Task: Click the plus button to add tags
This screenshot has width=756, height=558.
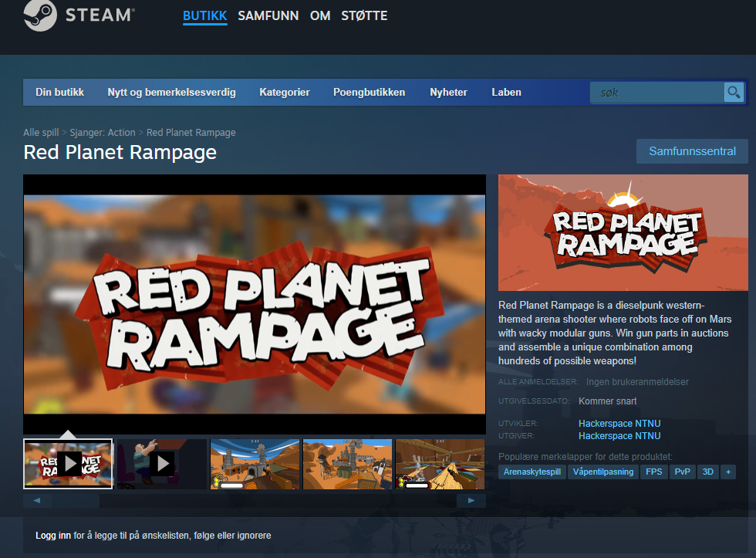Action: tap(728, 472)
